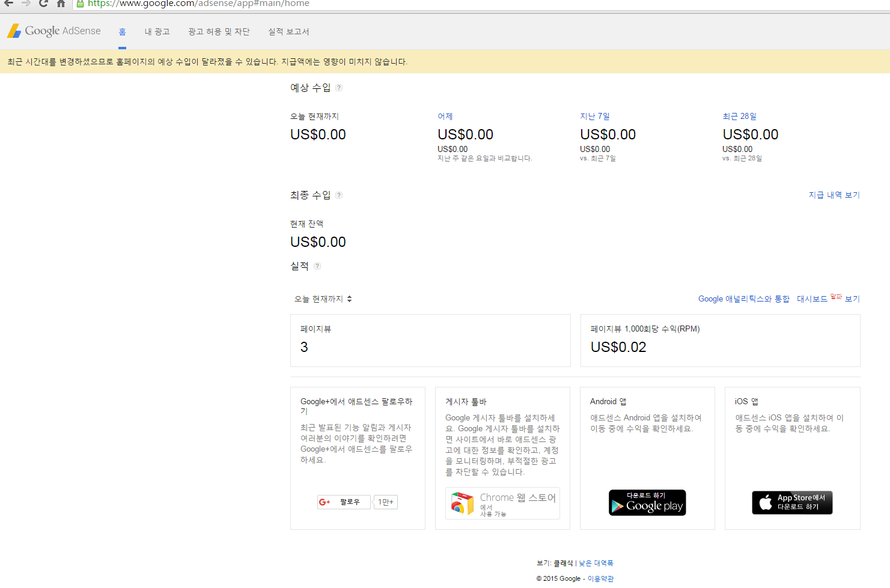This screenshot has width=890, height=588.
Task: Expand the 오늘 현재까지 period dropdown
Action: [x=323, y=299]
